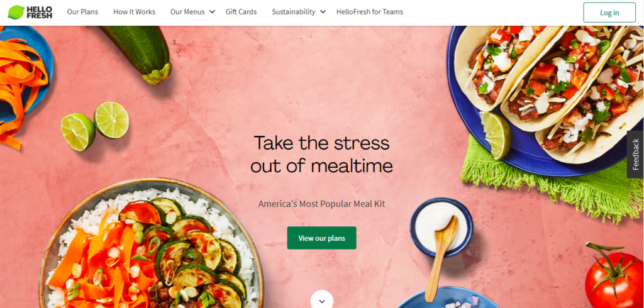Click the Take the stress out of mealtime headline
644x308 pixels.
321,155
